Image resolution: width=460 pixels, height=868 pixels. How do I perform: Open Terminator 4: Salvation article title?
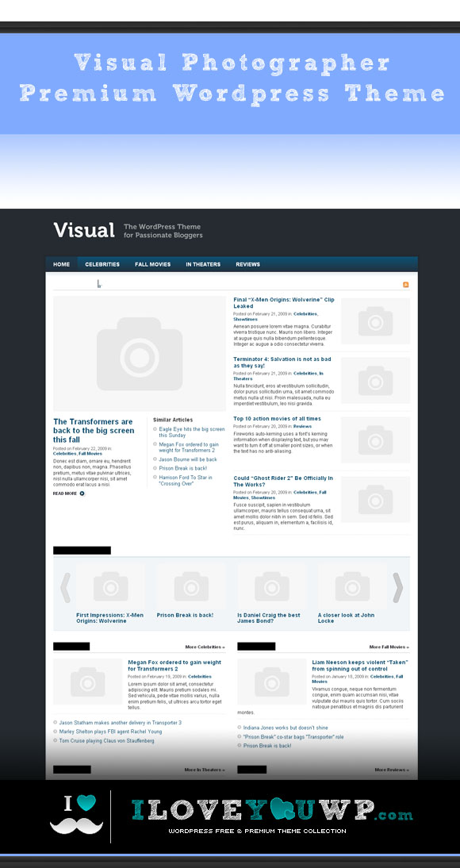pos(282,363)
